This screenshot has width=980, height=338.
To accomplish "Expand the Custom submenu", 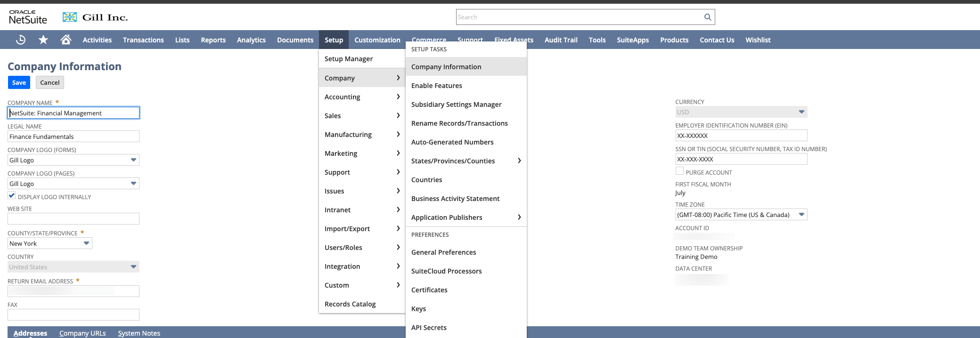I will point(362,285).
